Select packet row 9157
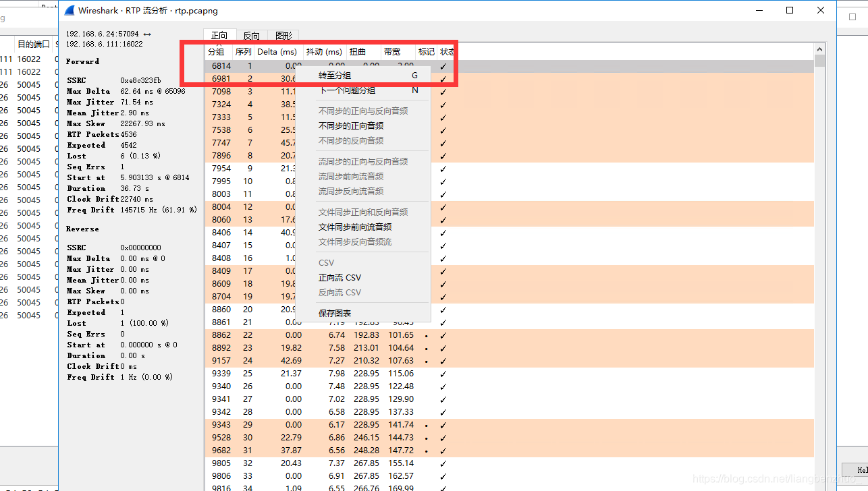This screenshot has width=868, height=491. click(x=510, y=361)
